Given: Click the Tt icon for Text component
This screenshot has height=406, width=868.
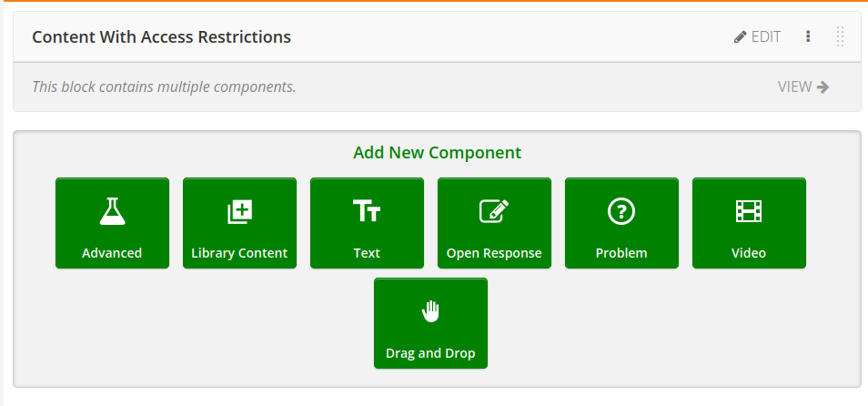Looking at the screenshot, I should (x=367, y=211).
